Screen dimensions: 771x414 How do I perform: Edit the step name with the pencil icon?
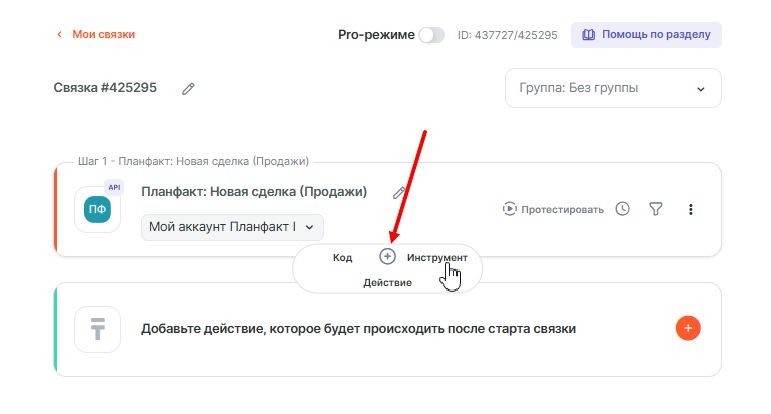pyautogui.click(x=399, y=192)
